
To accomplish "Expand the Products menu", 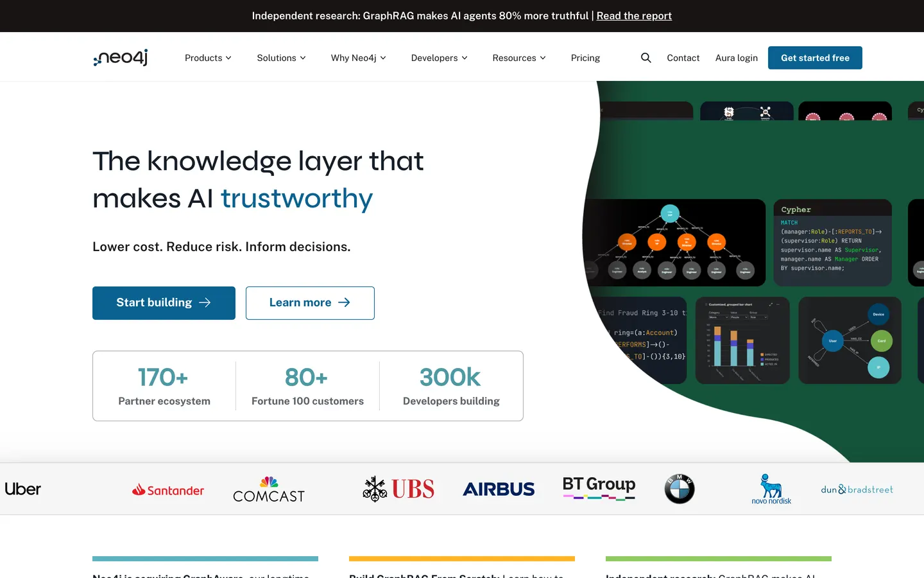I will (208, 58).
